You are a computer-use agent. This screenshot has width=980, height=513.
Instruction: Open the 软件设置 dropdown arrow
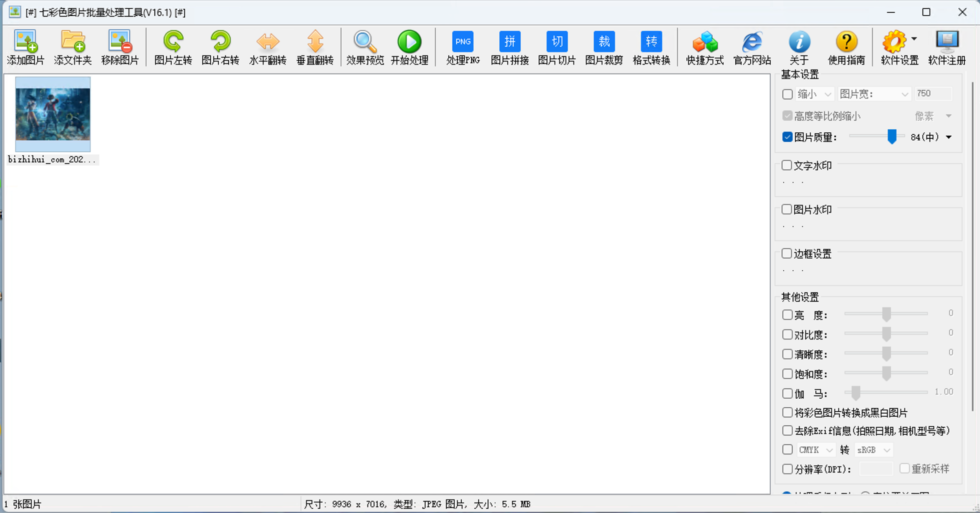pyautogui.click(x=914, y=39)
